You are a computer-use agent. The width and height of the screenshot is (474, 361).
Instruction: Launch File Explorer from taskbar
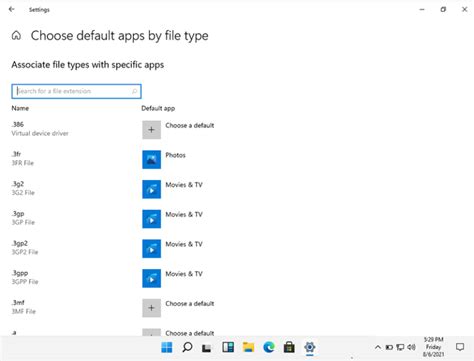tap(248, 347)
